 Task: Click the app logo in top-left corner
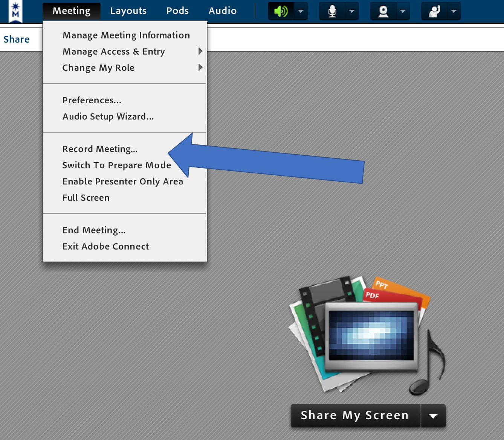point(15,11)
